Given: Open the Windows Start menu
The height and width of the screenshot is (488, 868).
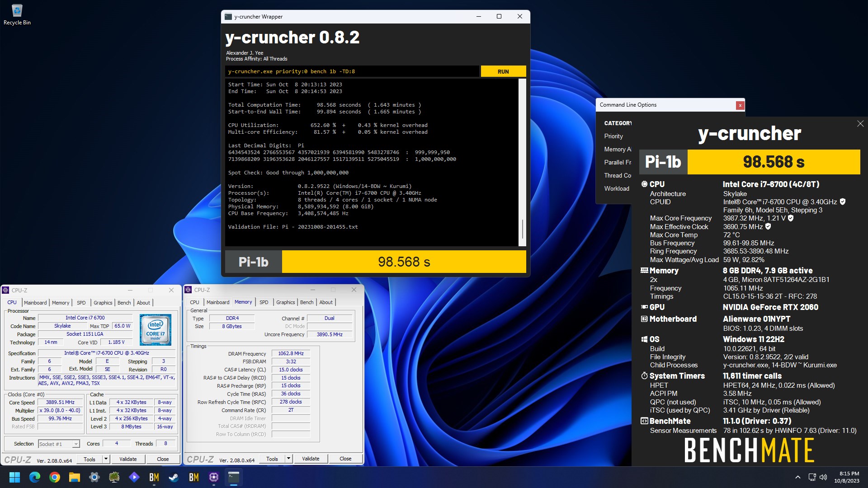Looking at the screenshot, I should (x=14, y=477).
